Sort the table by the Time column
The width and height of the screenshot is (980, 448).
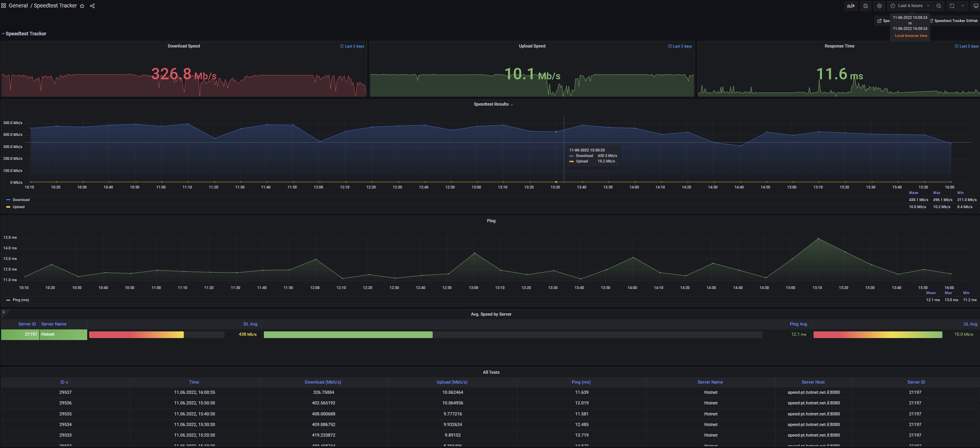click(194, 382)
